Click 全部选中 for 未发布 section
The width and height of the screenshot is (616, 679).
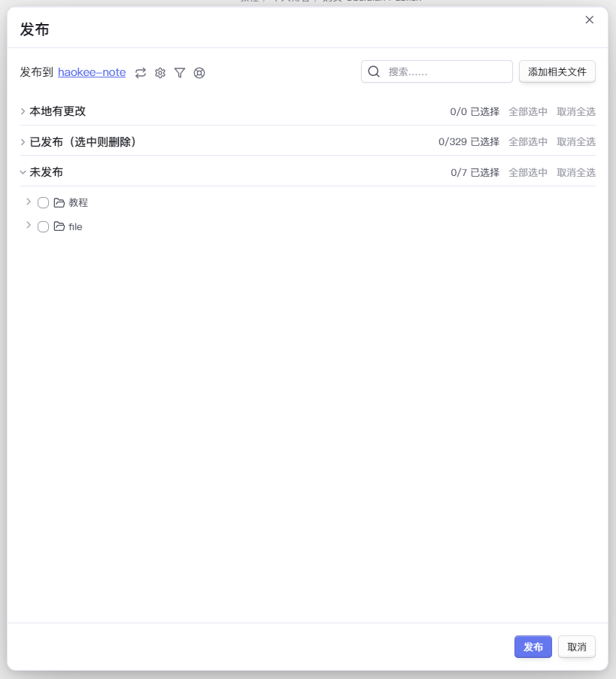528,172
